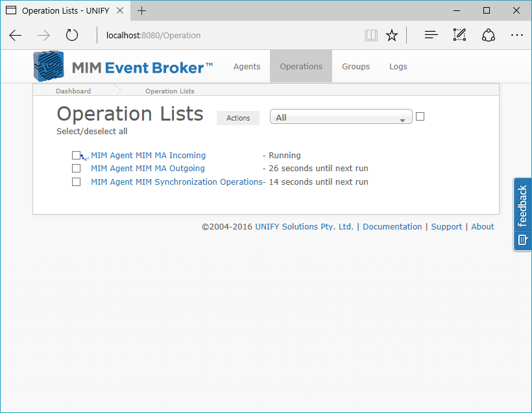Screen dimensions: 532x413
Task: Click the Running status text
Action: click(284, 156)
